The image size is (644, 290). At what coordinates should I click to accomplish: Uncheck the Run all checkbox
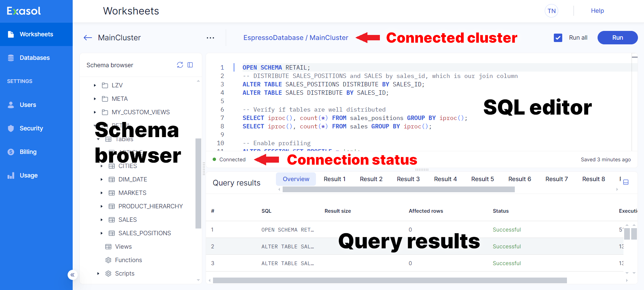tap(558, 38)
